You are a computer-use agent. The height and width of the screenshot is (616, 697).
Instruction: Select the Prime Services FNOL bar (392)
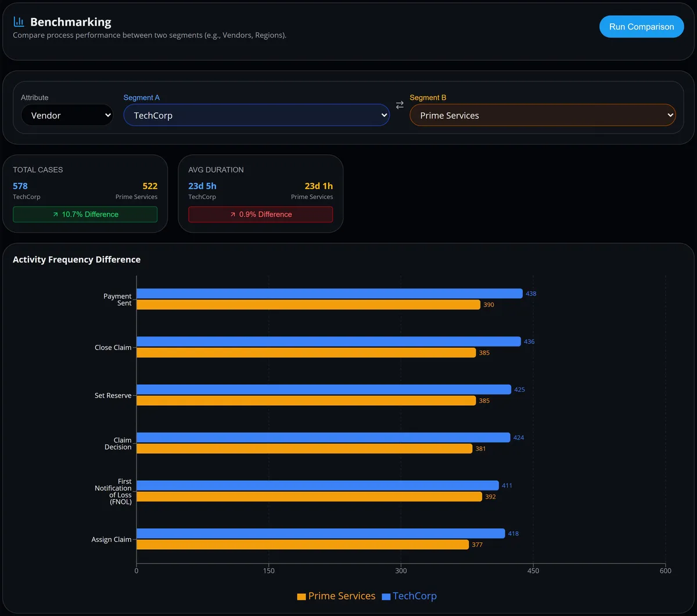tap(309, 496)
